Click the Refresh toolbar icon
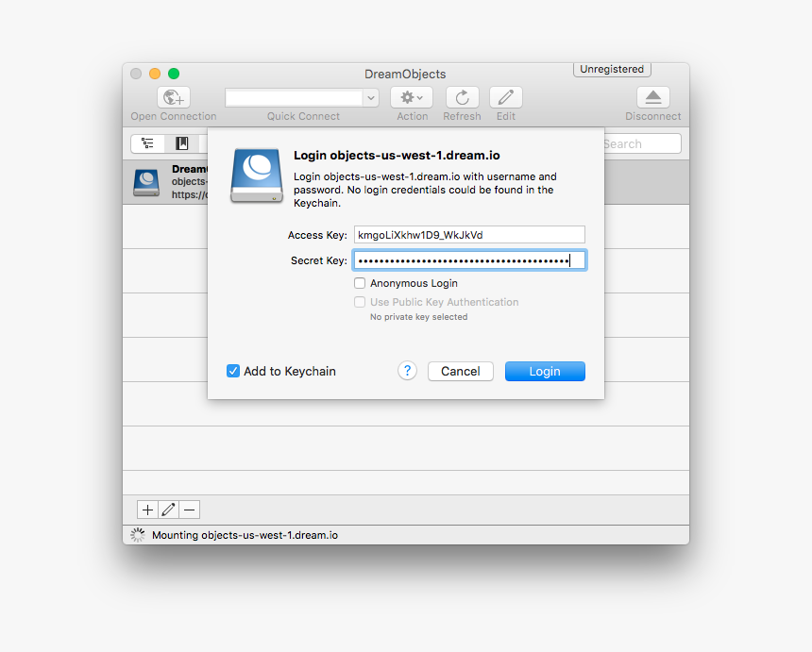The height and width of the screenshot is (652, 812). click(x=462, y=97)
